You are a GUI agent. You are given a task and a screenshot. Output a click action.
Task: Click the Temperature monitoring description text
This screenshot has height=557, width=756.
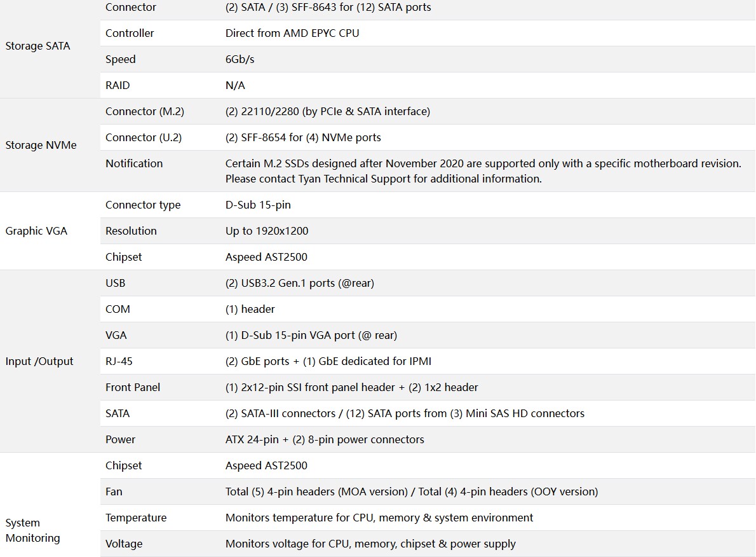379,518
